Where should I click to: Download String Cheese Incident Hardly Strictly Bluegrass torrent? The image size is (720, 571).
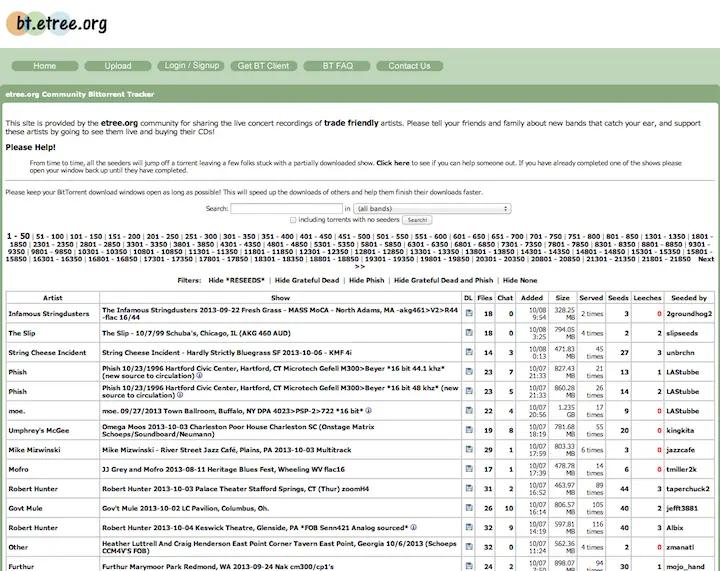coord(469,352)
